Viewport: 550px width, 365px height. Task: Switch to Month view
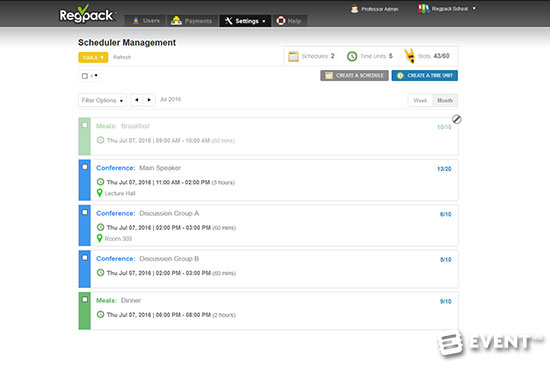pos(445,101)
